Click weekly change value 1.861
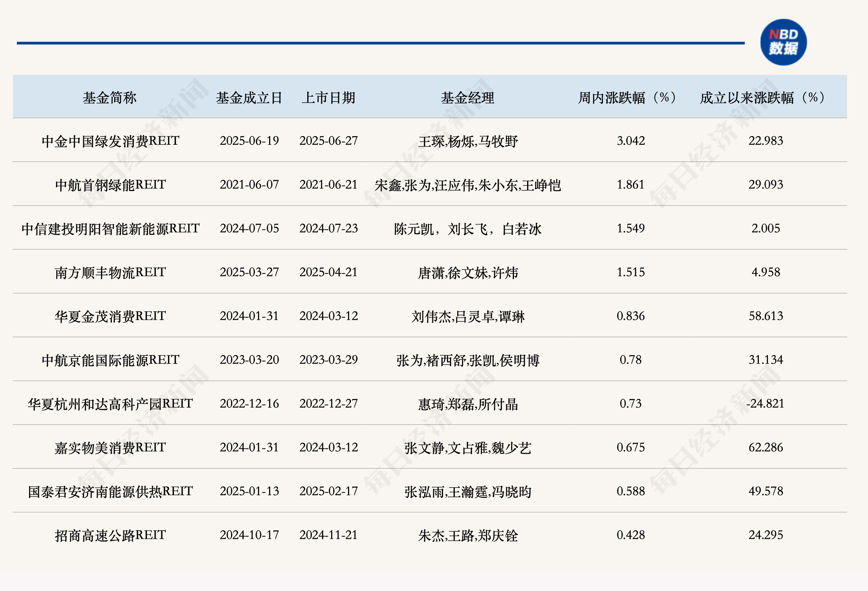The height and width of the screenshot is (591, 868). 631,184
